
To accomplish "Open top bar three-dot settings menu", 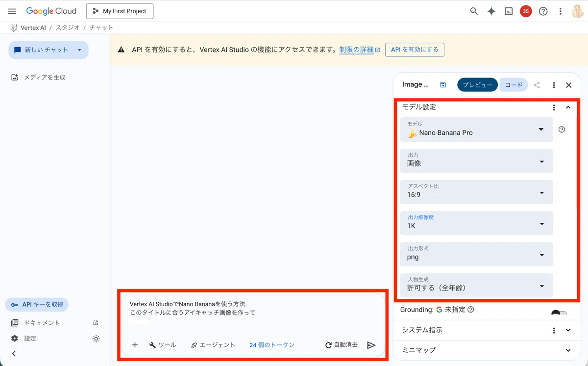I will click(x=560, y=11).
